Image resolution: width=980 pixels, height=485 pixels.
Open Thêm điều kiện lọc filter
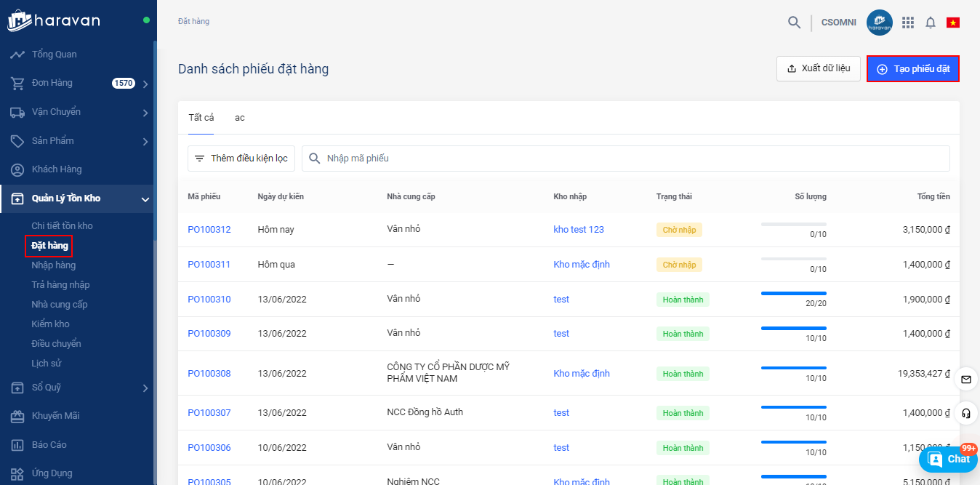(241, 159)
